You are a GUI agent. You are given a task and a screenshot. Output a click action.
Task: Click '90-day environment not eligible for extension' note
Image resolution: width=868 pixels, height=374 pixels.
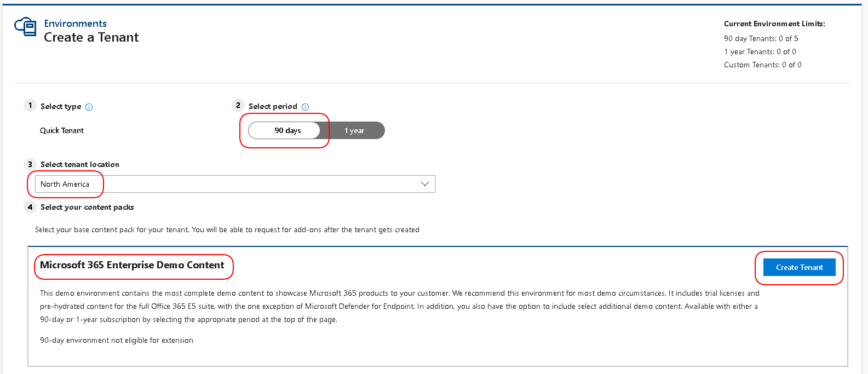[117, 340]
